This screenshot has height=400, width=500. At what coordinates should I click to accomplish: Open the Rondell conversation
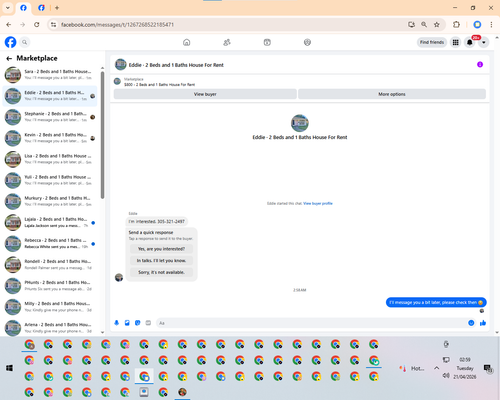pyautogui.click(x=50, y=264)
